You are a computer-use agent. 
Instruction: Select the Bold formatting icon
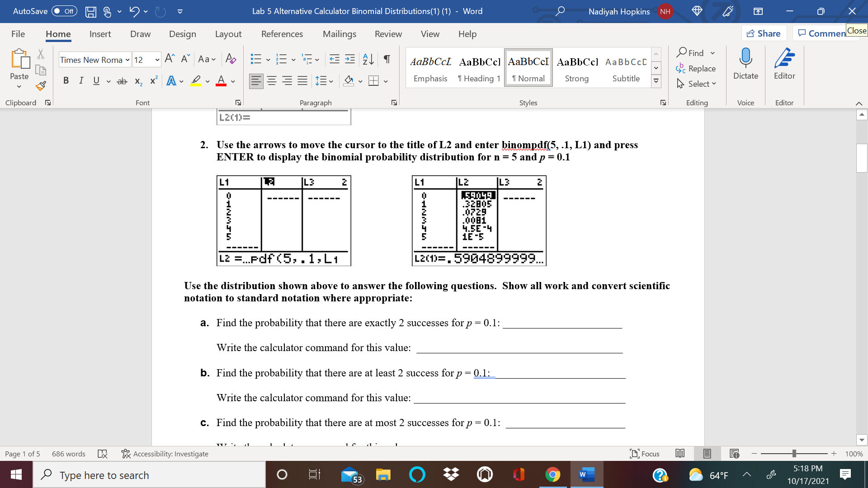click(66, 80)
